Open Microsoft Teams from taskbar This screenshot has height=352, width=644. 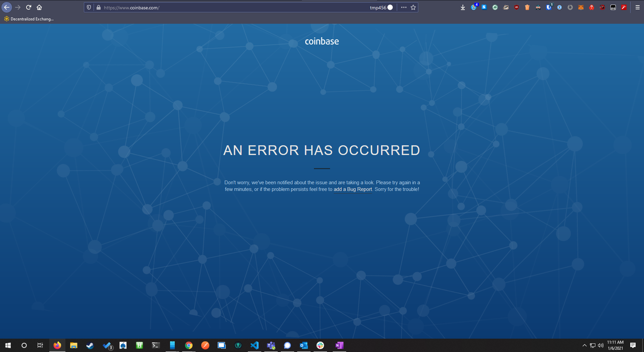271,345
